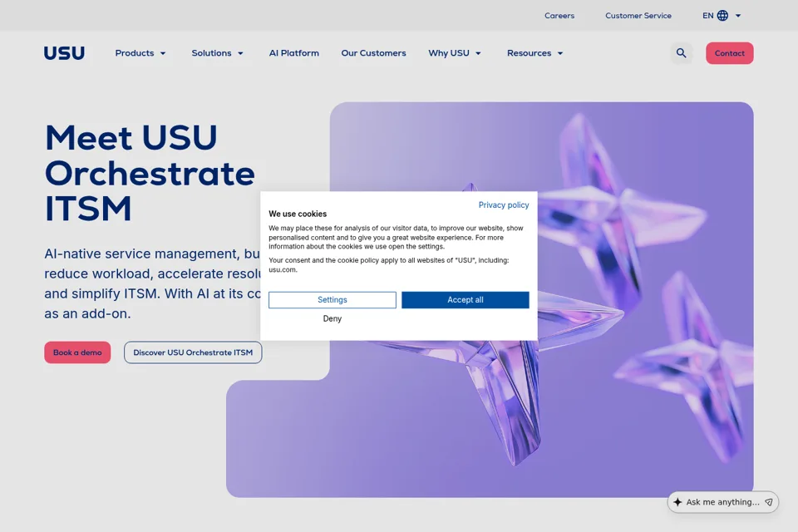Expand the Solutions dropdown arrow
Image resolution: width=798 pixels, height=532 pixels.
pyautogui.click(x=240, y=53)
